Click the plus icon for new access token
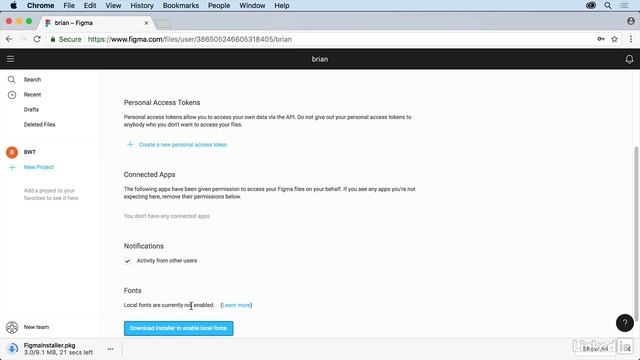The width and height of the screenshot is (640, 360). (130, 144)
